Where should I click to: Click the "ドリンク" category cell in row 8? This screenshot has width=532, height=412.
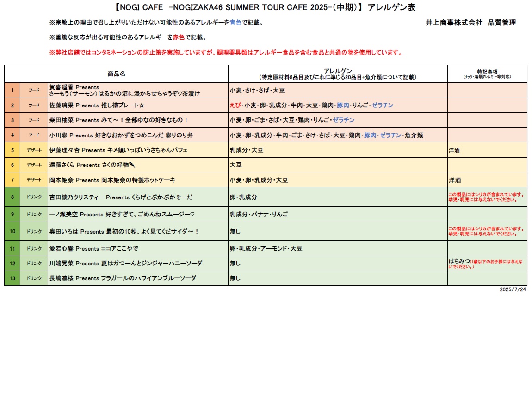point(34,197)
